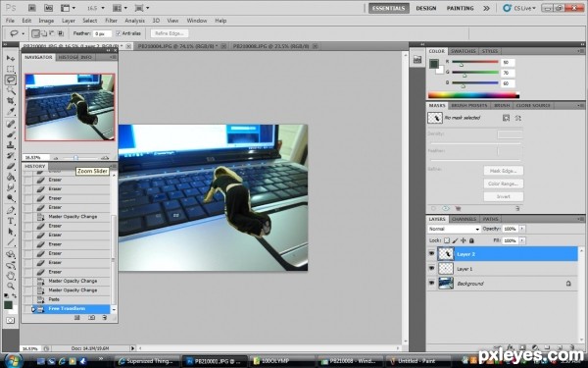
Task: Select the Quick Selection wand tool
Action: click(x=11, y=90)
